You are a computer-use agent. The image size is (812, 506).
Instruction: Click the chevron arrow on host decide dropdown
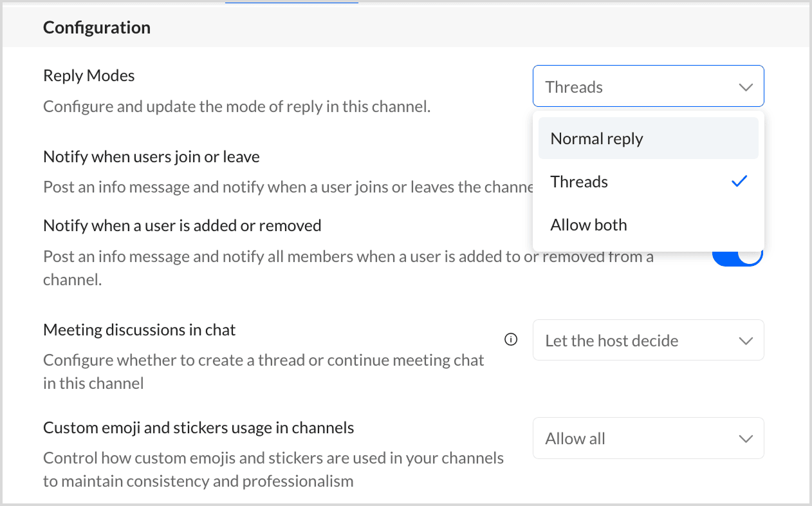click(746, 341)
